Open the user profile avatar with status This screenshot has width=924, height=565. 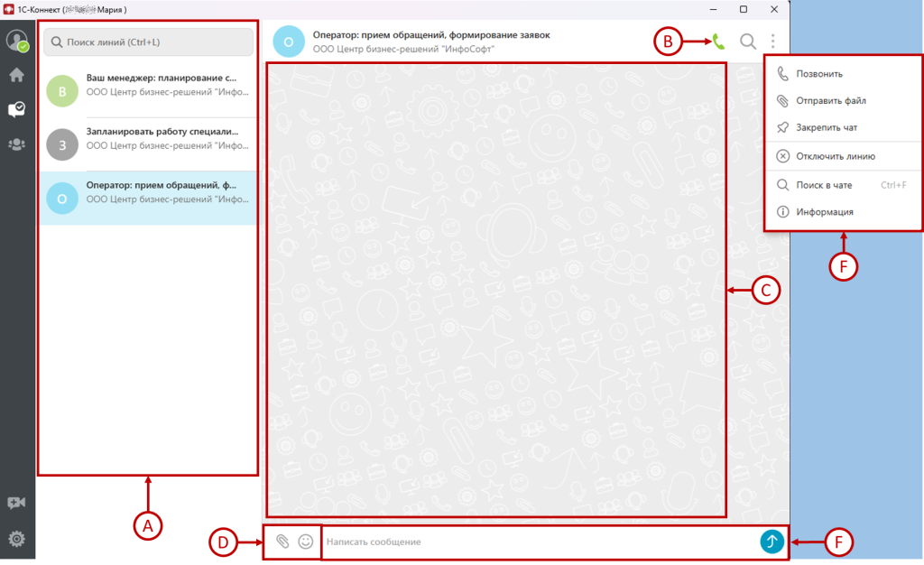(17, 41)
